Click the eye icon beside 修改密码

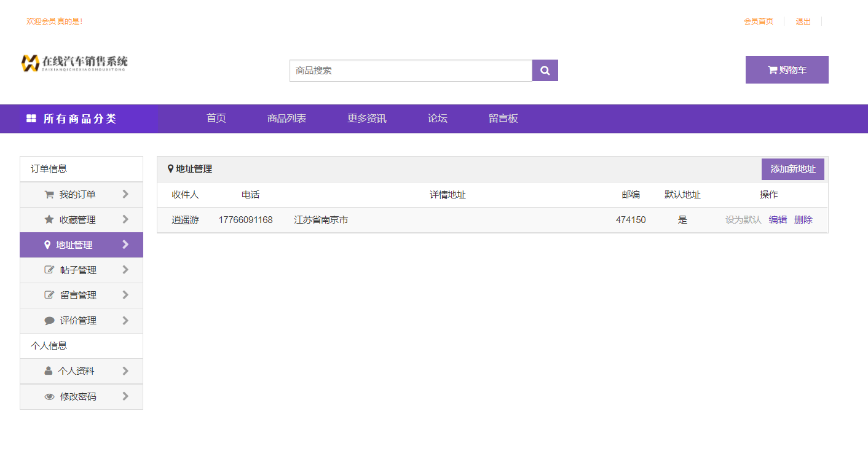tap(49, 396)
